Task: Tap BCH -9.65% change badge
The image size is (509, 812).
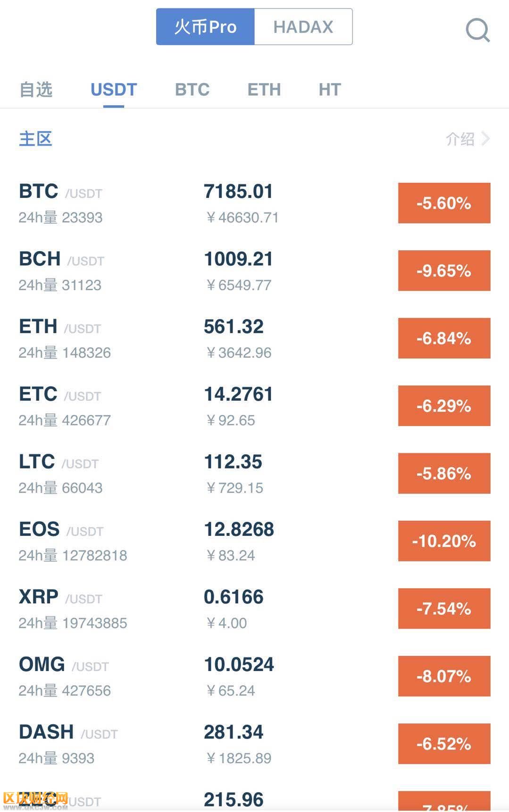Action: coord(444,271)
